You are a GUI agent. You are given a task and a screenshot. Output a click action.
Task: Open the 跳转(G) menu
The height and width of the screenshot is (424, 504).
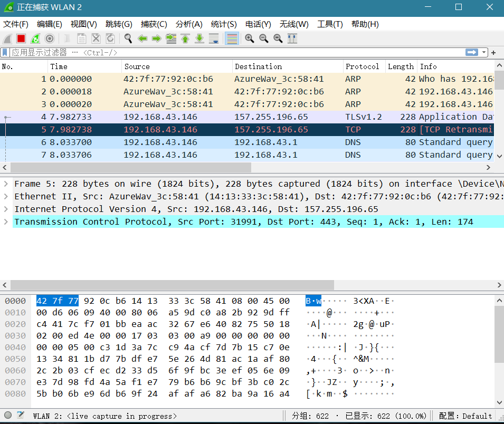[119, 24]
